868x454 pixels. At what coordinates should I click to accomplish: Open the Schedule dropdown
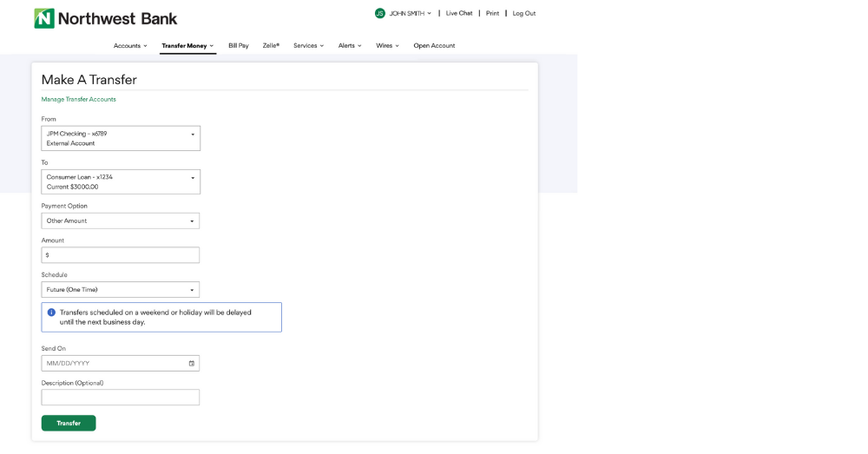121,290
